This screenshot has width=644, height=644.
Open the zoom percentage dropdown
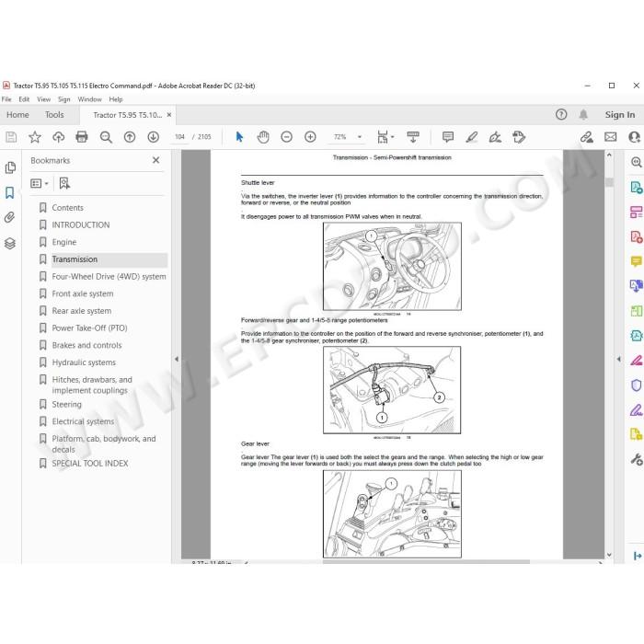tap(360, 137)
